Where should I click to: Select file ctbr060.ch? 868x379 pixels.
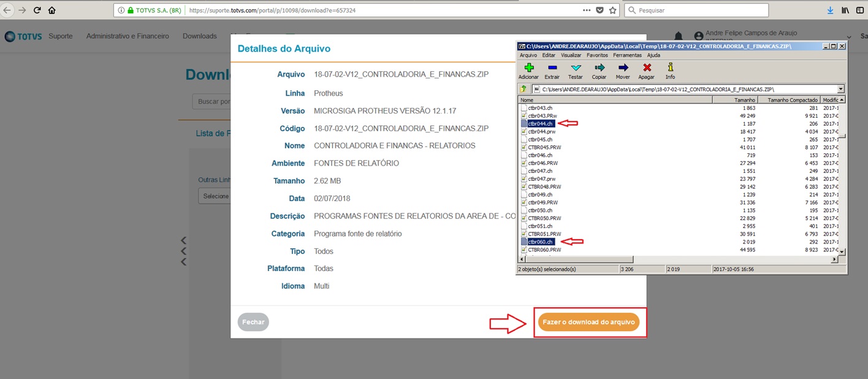[541, 242]
